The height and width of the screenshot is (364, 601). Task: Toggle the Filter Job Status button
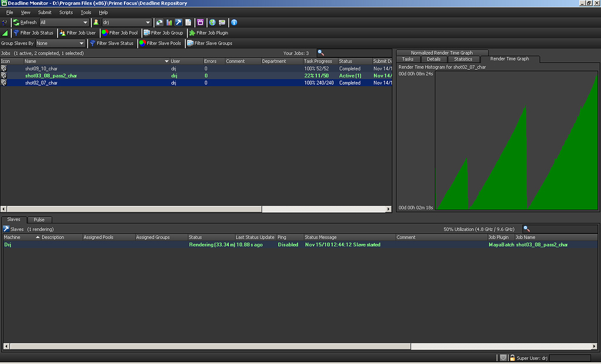[32, 33]
